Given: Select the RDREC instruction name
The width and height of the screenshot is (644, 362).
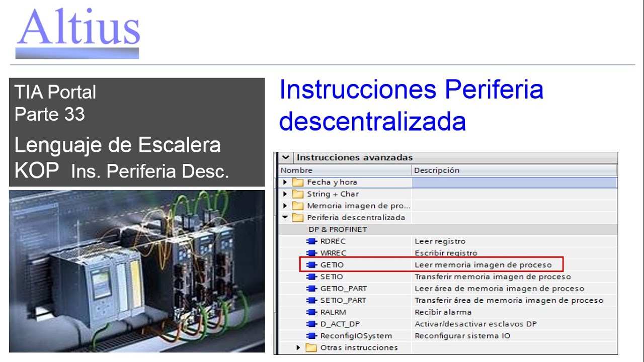Looking at the screenshot, I should 333,241.
